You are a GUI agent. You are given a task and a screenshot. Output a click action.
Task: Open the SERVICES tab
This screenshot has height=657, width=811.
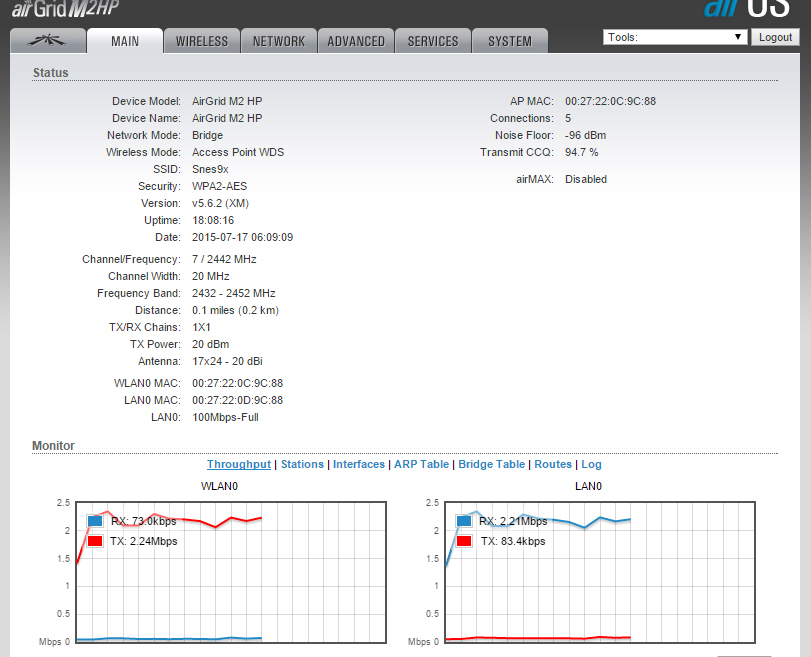pyautogui.click(x=433, y=41)
